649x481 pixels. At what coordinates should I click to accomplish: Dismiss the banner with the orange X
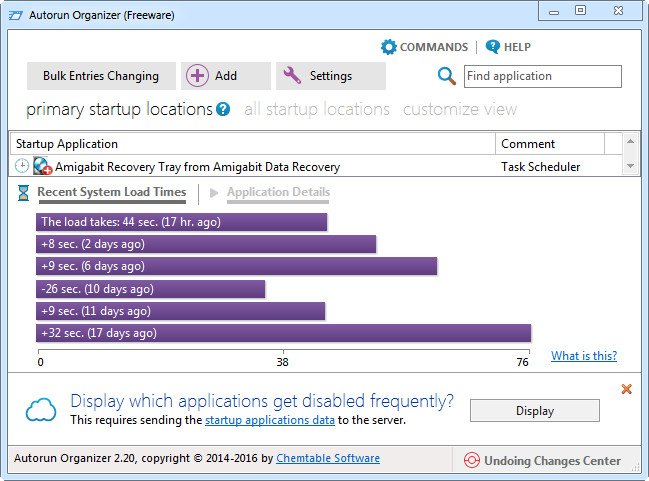pyautogui.click(x=627, y=389)
